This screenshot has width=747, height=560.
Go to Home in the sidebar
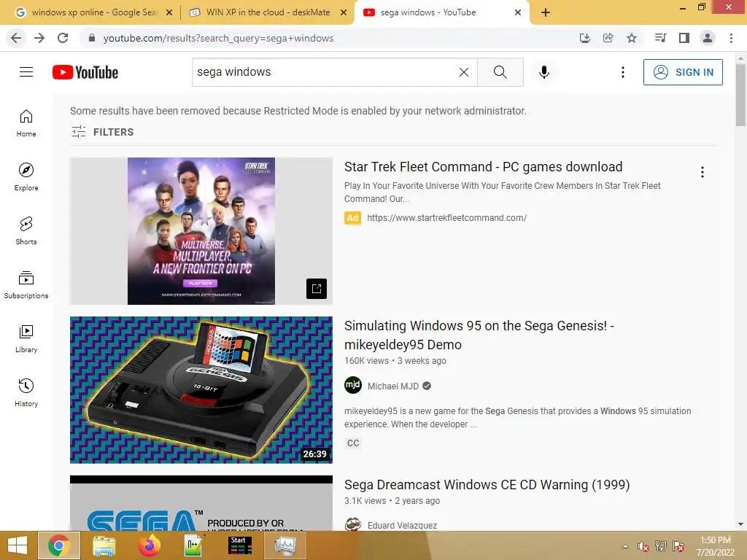26,122
